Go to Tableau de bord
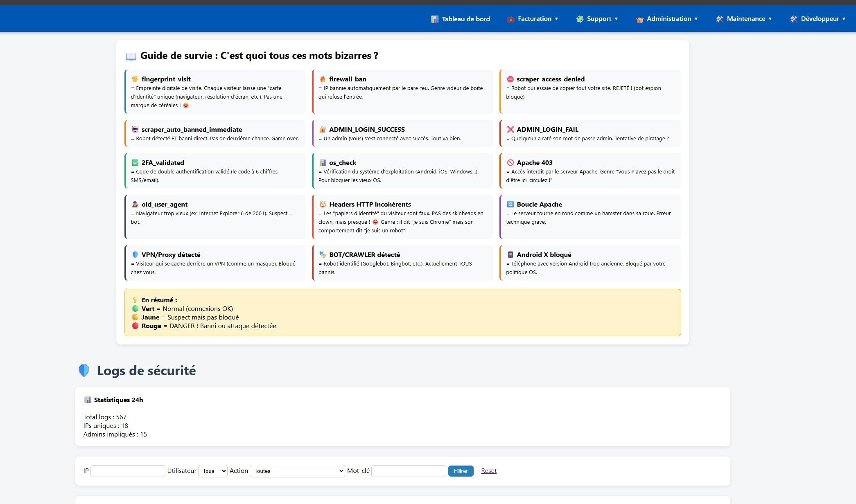The height and width of the screenshot is (504, 856). [x=460, y=19]
